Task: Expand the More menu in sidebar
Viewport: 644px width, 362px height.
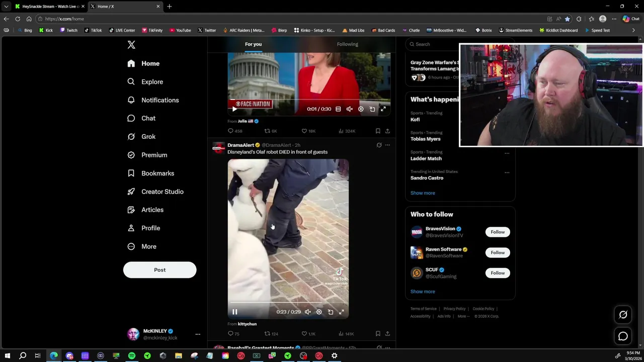Action: 142,246
